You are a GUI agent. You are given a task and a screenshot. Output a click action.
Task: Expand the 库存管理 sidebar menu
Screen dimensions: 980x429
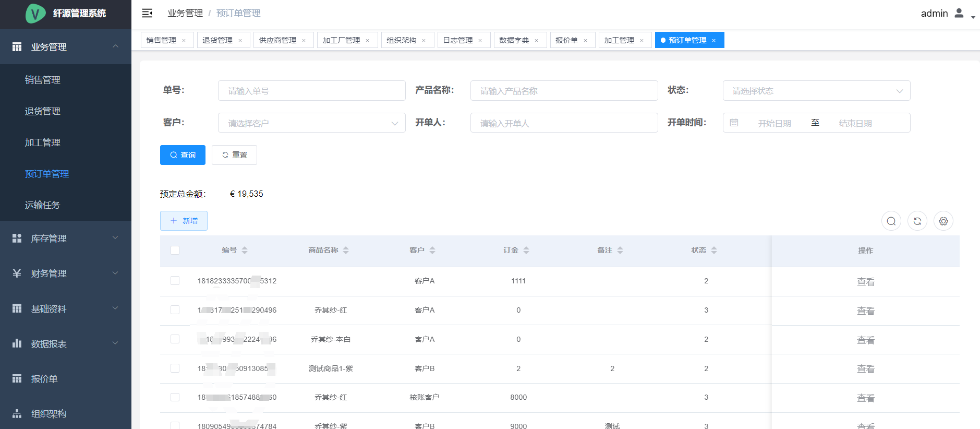click(x=66, y=239)
